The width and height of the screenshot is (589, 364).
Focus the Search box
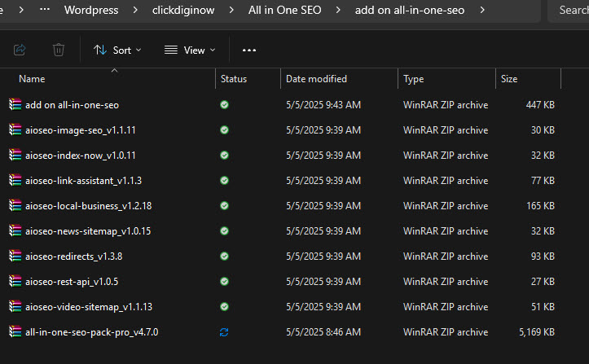pos(569,10)
